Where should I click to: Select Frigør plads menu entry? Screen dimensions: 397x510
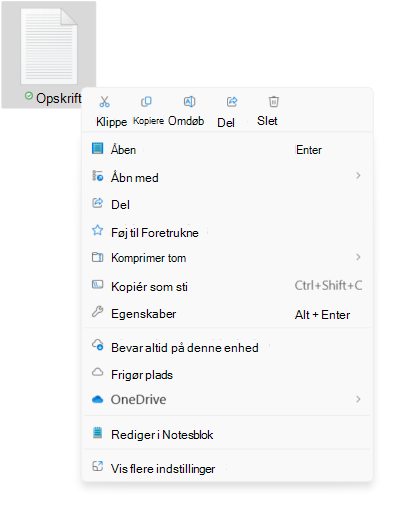pos(227,374)
